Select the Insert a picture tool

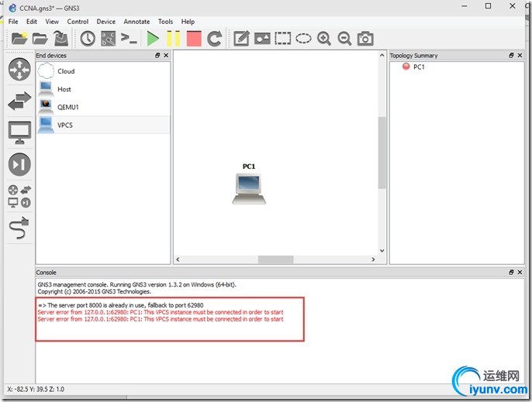coord(262,38)
